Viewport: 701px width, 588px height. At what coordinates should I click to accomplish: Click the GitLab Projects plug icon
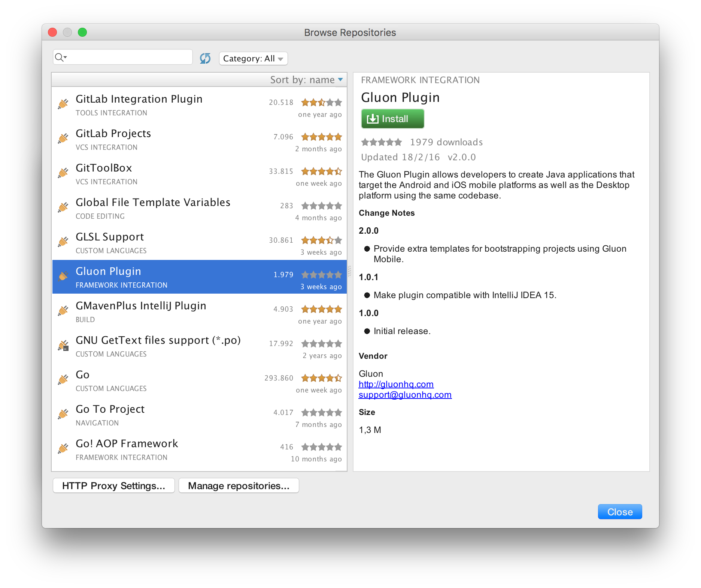[63, 138]
